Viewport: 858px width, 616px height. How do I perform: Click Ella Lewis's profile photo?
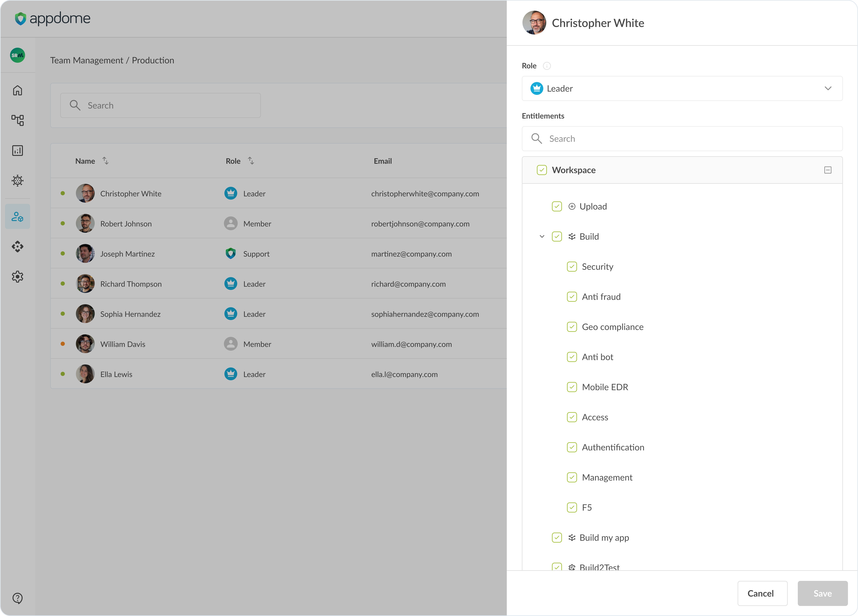click(x=85, y=374)
